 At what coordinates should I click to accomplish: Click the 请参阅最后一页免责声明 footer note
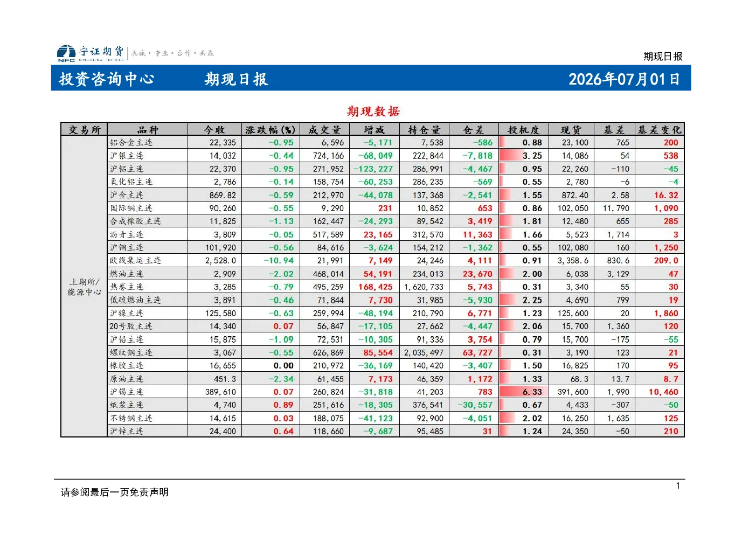pos(114,492)
